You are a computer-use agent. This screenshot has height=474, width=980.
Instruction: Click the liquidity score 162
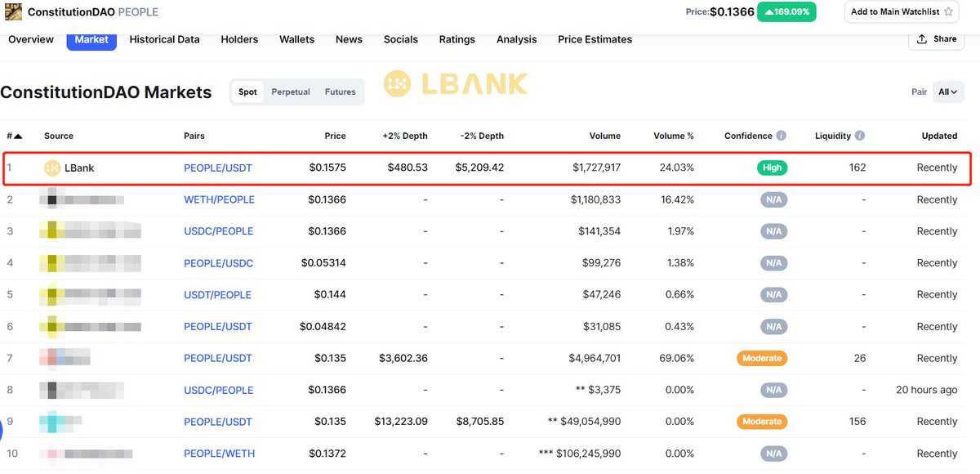[x=857, y=168]
